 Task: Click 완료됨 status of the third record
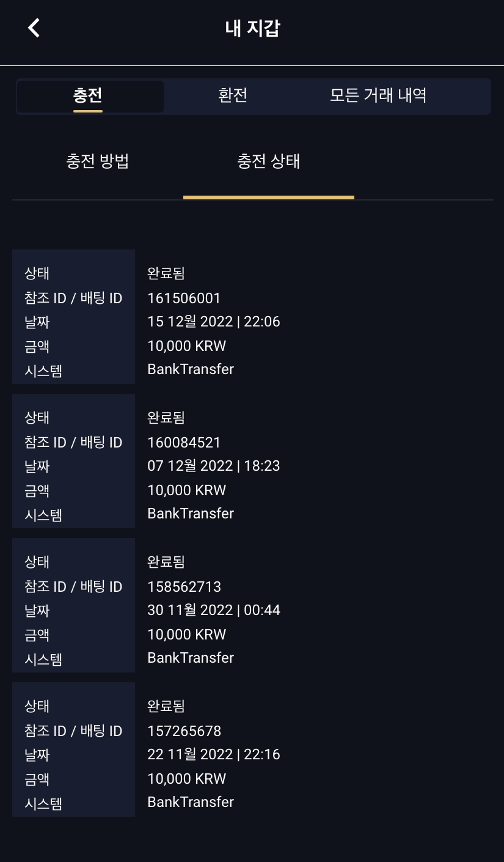[x=166, y=562]
